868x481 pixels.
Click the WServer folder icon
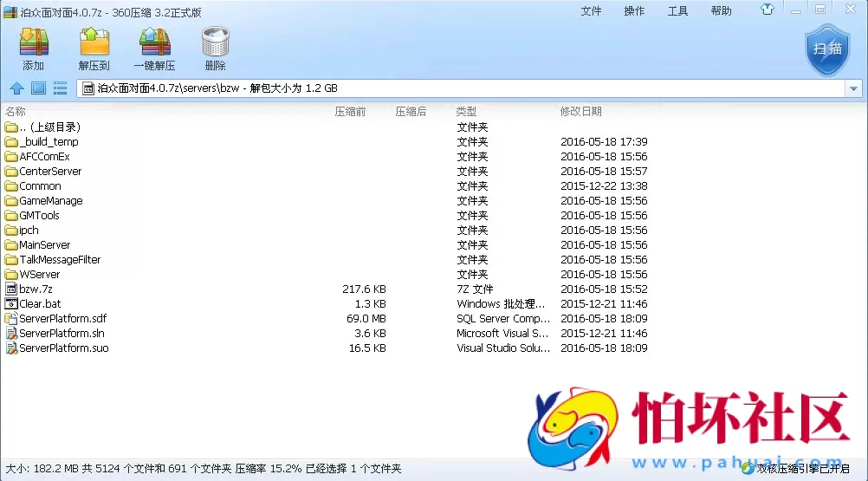(11, 275)
